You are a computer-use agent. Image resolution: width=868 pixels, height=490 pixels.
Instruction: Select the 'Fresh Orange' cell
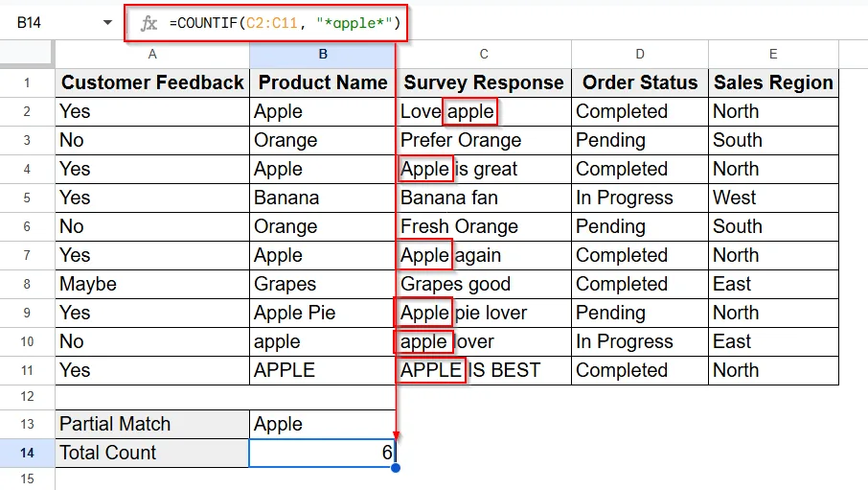click(x=484, y=226)
